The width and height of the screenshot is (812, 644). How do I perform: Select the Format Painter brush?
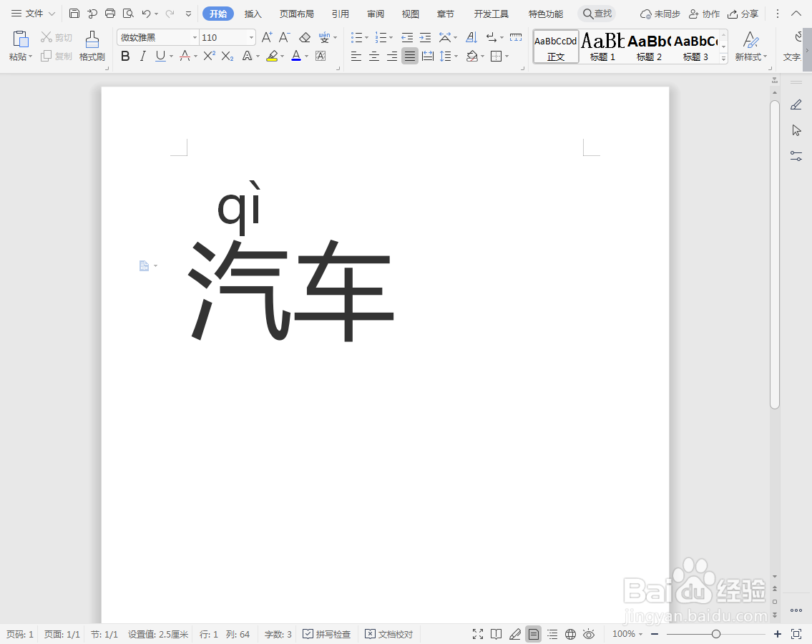point(92,39)
